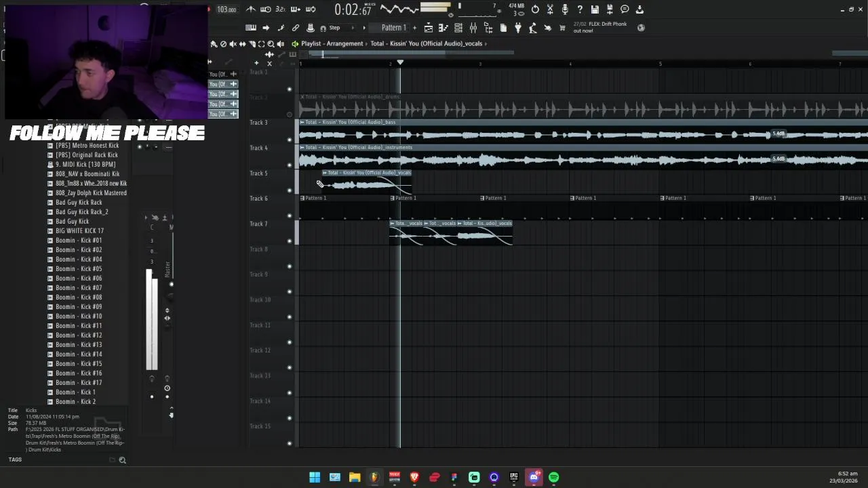Image resolution: width=868 pixels, height=488 pixels.
Task: Open menu of first Pattern 1 clip
Action: click(302, 198)
